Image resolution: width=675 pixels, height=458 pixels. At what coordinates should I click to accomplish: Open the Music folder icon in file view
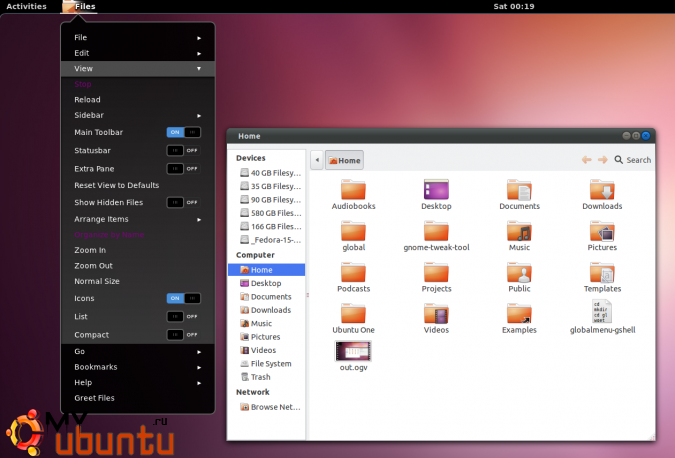point(519,231)
